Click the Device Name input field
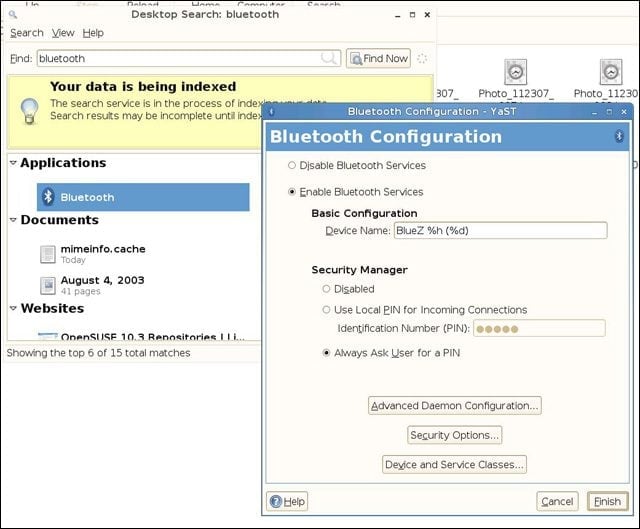640x529 pixels. point(500,231)
